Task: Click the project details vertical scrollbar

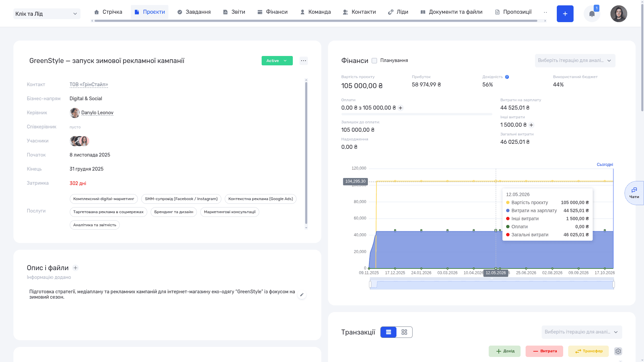Action: click(x=306, y=153)
